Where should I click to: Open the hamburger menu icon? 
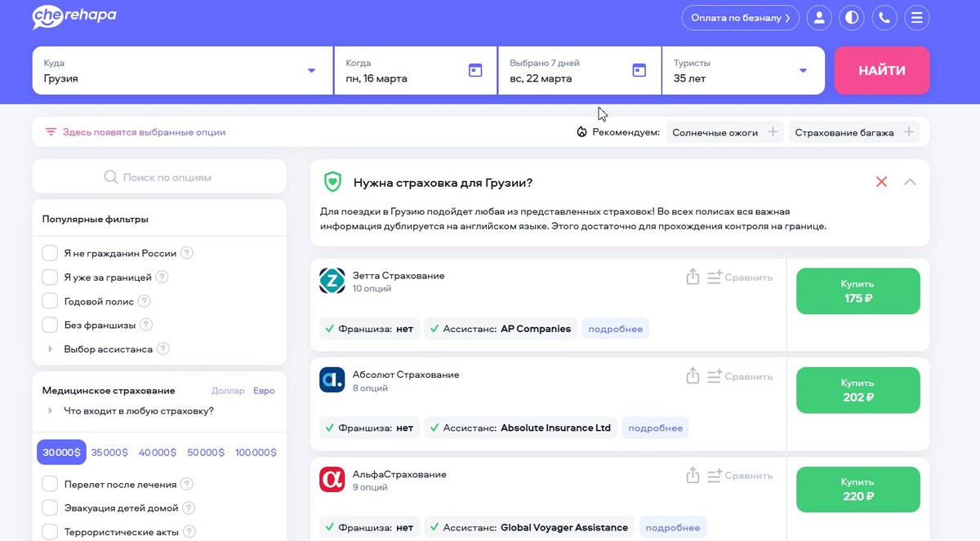917,17
